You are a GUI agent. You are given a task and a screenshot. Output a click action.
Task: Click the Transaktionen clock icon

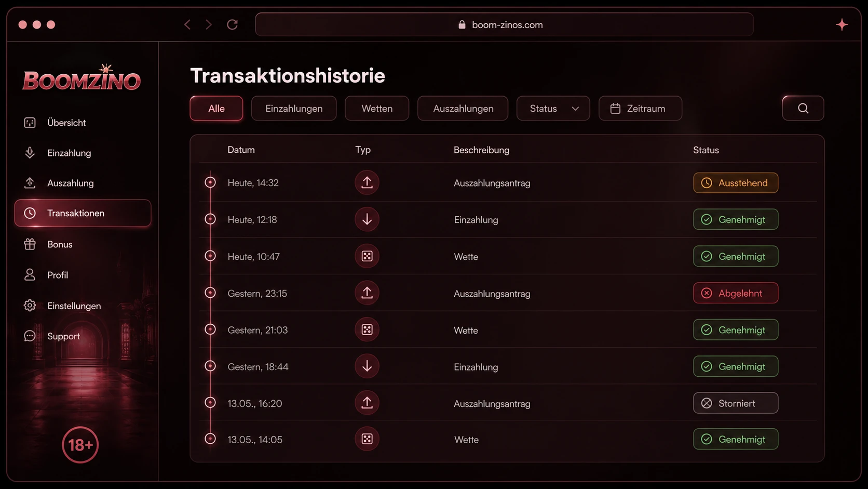coord(30,213)
